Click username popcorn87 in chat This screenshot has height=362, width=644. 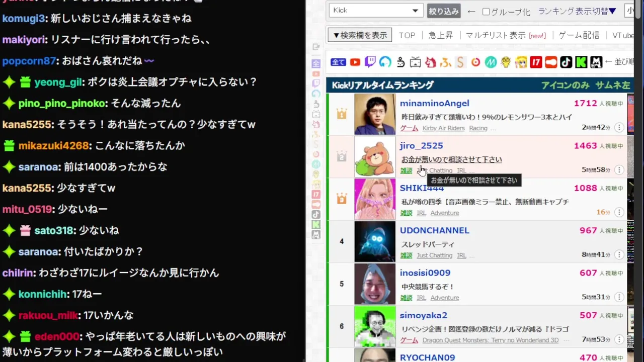coord(29,61)
